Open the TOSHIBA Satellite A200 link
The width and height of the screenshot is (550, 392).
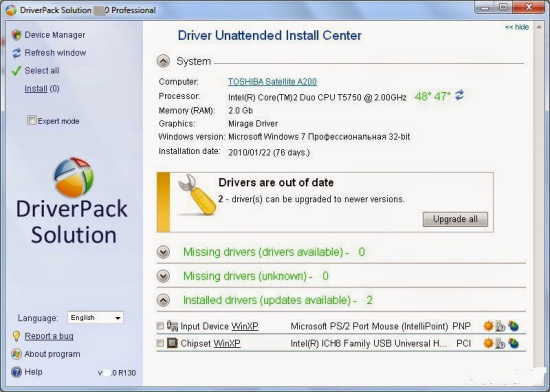click(273, 82)
